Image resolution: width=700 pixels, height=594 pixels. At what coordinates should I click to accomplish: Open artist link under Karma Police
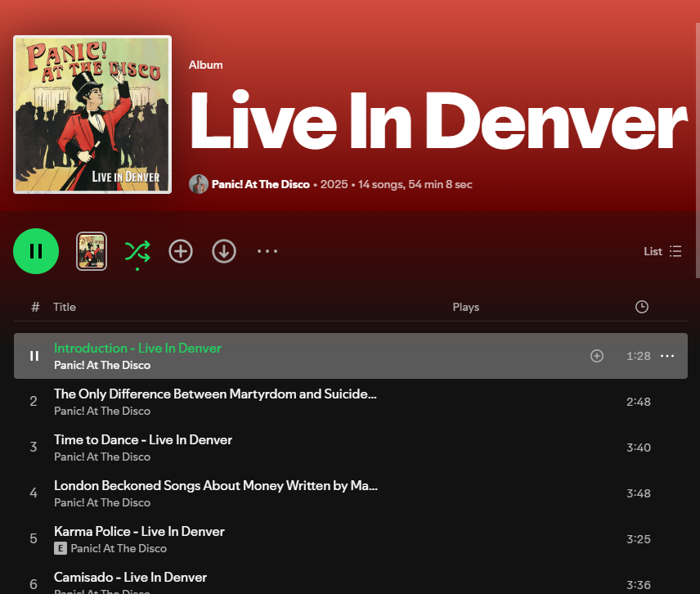click(119, 548)
